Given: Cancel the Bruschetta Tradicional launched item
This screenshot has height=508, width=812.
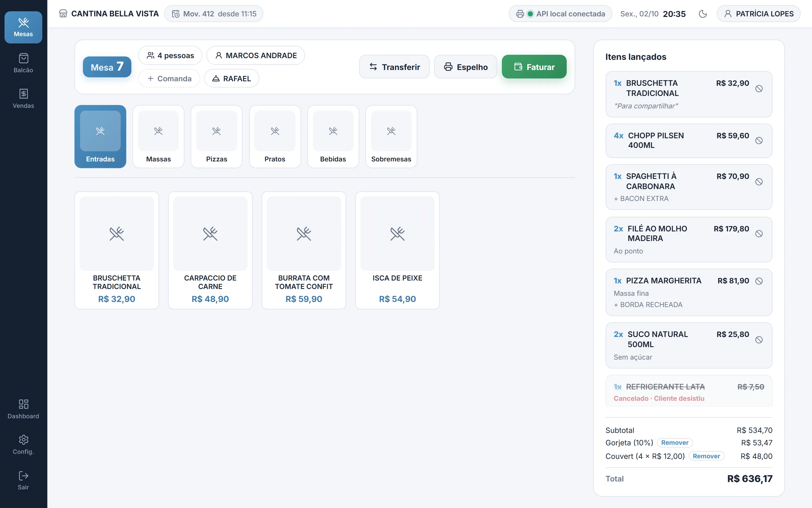Looking at the screenshot, I should pos(759,89).
